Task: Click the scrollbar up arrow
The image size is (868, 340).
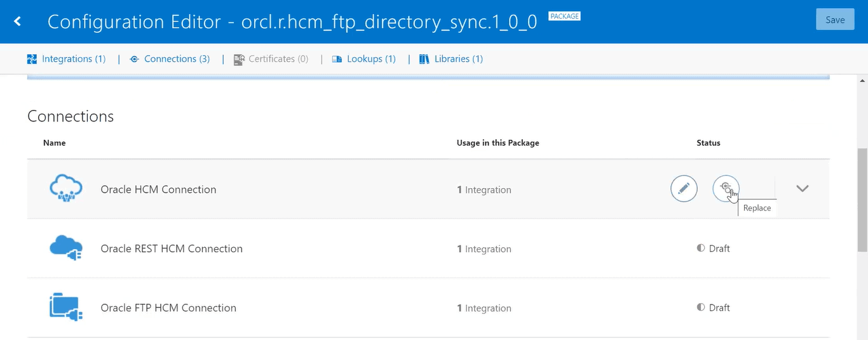Action: (x=862, y=81)
